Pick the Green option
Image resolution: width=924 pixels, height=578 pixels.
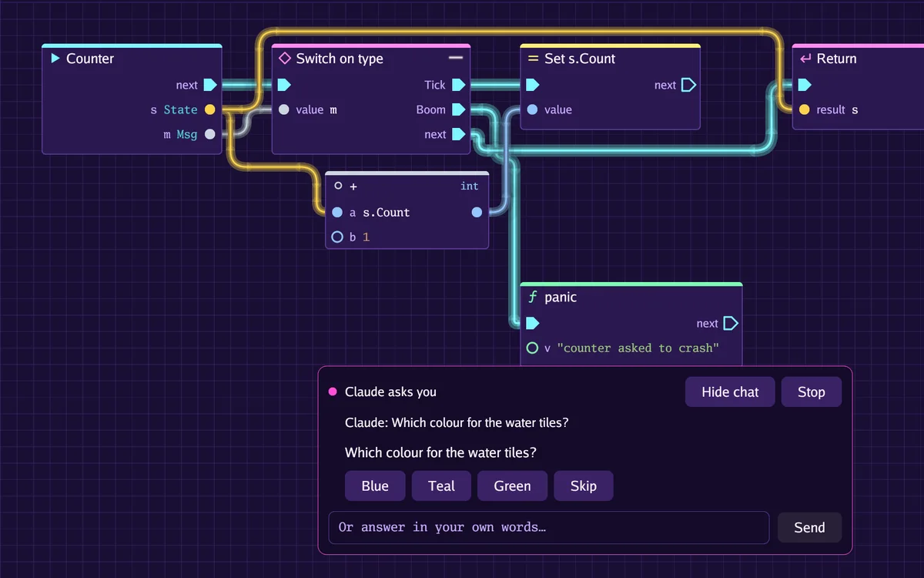coord(512,486)
